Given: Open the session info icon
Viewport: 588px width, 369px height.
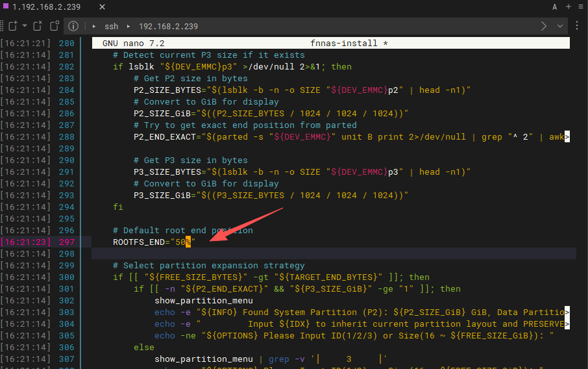Looking at the screenshot, I should pyautogui.click(x=73, y=26).
